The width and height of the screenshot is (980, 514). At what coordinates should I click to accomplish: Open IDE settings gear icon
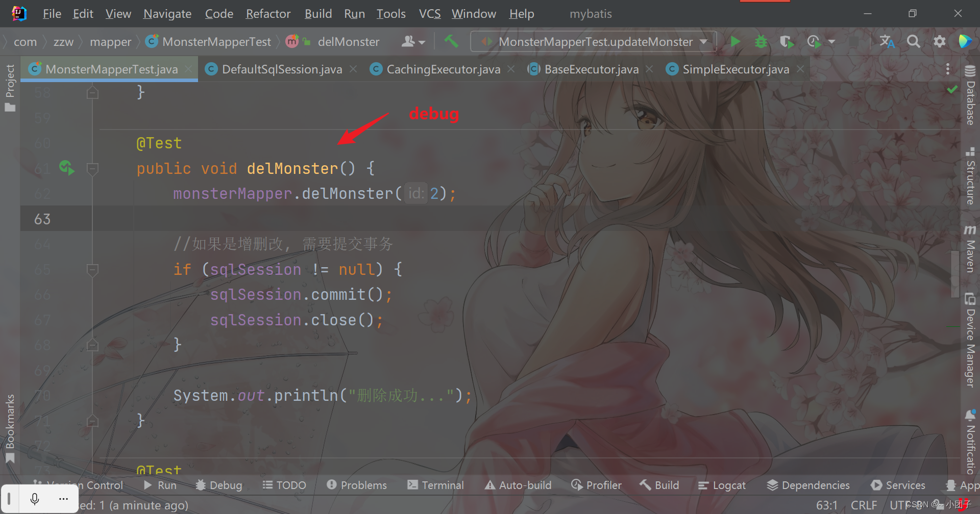[x=940, y=42]
